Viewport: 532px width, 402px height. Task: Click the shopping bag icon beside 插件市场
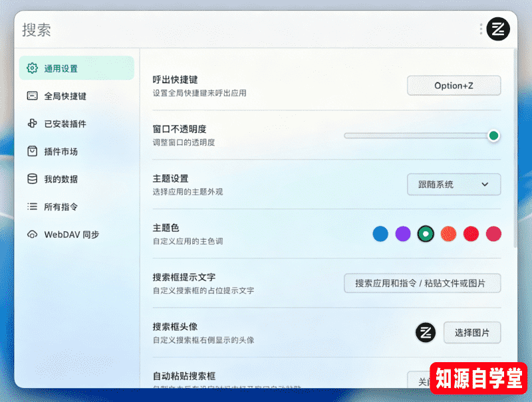click(32, 151)
